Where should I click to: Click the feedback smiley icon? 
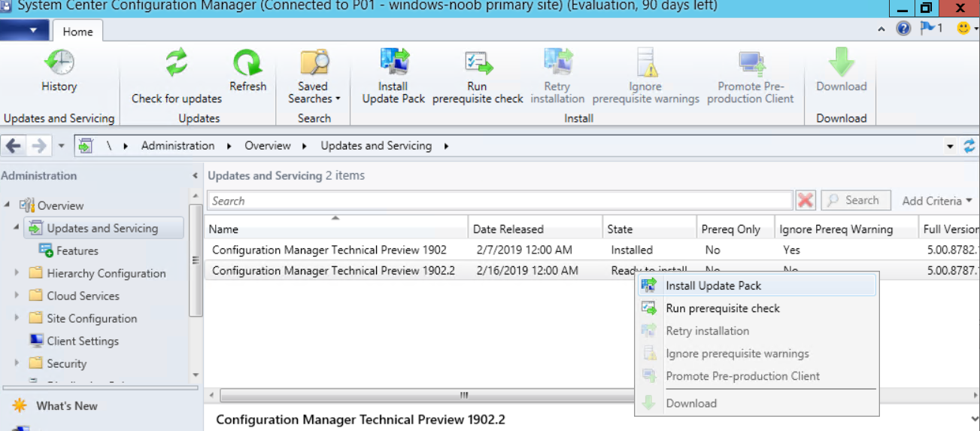click(x=963, y=29)
